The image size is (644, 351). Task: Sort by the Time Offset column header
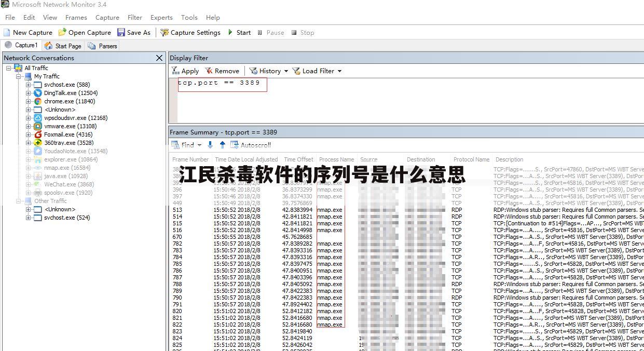(298, 159)
